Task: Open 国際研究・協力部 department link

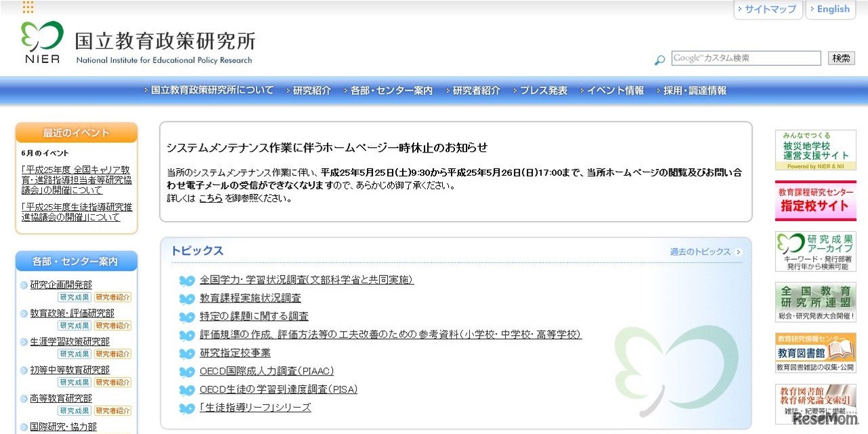Action: tap(63, 427)
